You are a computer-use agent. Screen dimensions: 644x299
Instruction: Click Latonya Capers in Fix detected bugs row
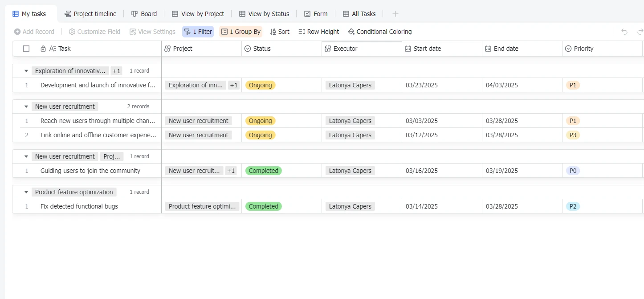coord(350,206)
